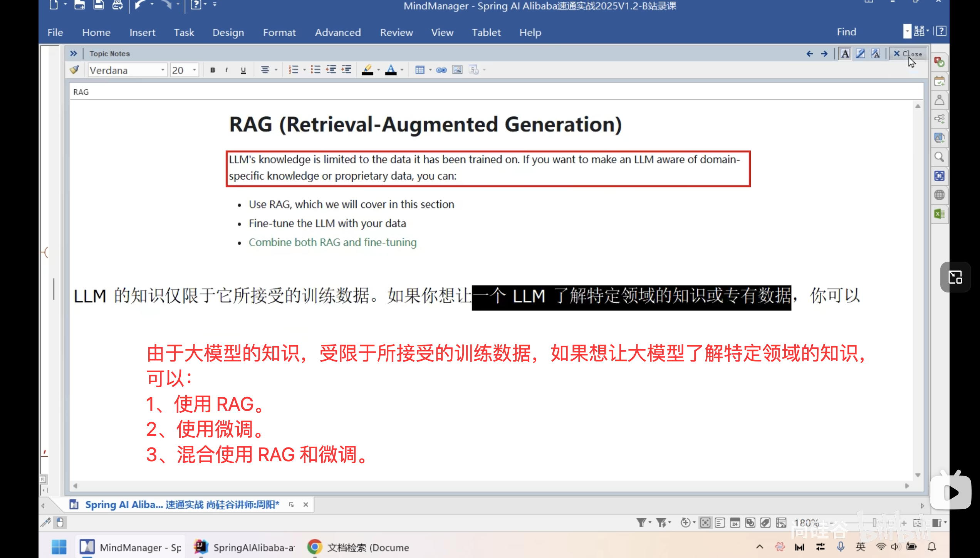Switch to Spring AI Alibaba document tab
This screenshot has height=558, width=980.
(181, 504)
